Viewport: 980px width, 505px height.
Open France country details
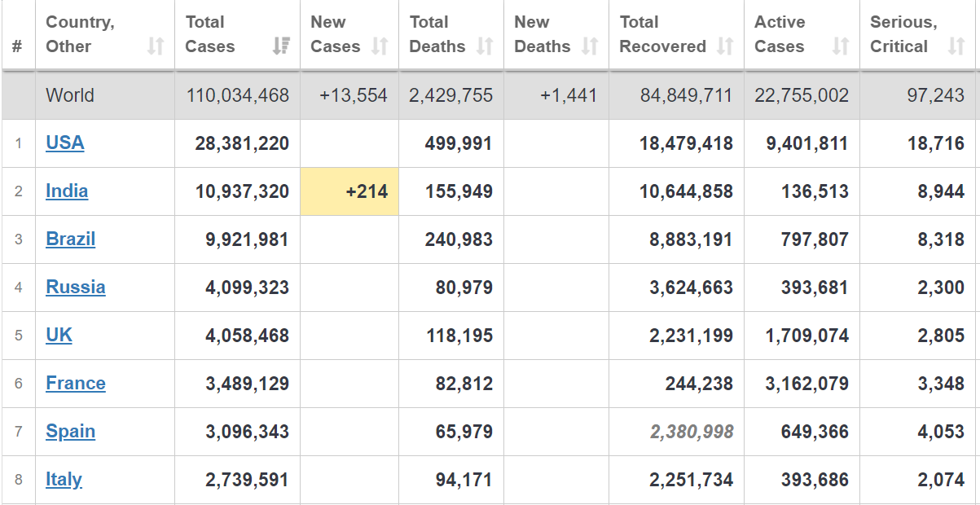76,384
